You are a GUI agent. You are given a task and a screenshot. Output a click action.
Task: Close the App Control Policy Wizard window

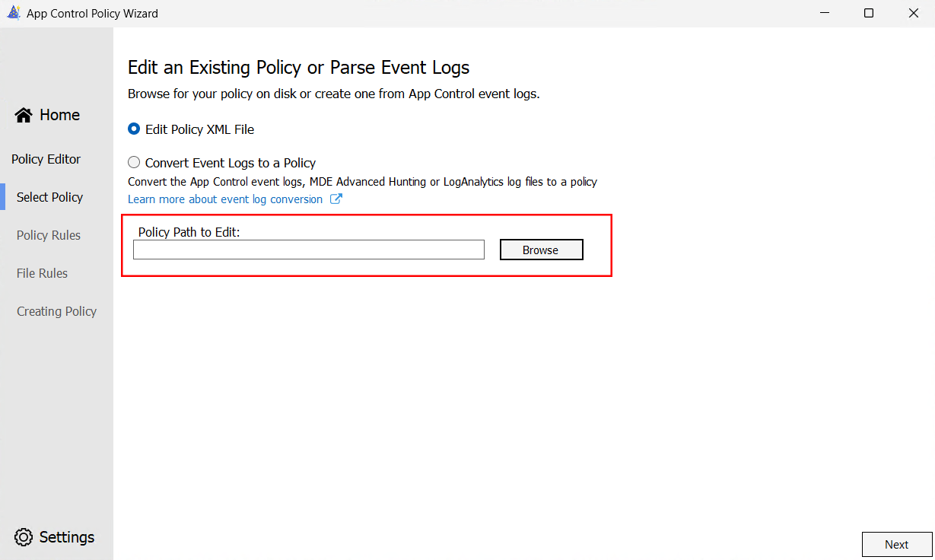[x=913, y=13]
